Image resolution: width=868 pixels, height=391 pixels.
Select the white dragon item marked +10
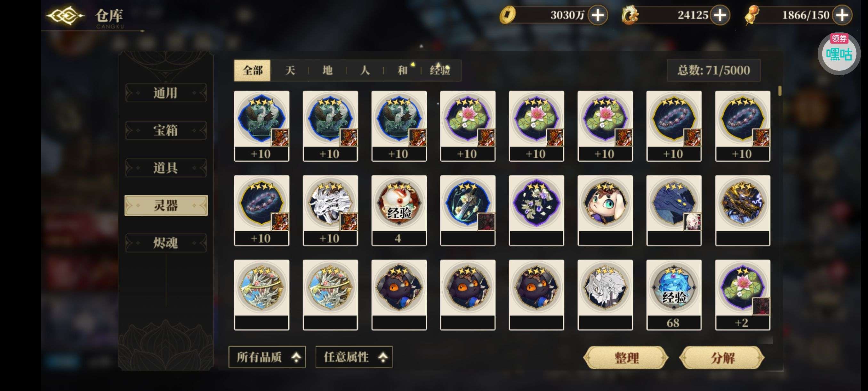click(330, 210)
